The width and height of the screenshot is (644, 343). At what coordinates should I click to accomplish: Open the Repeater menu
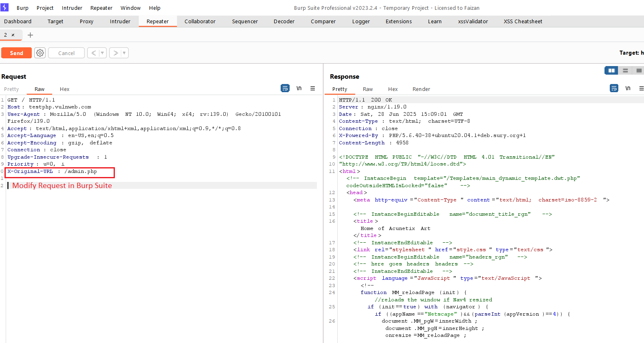(101, 8)
